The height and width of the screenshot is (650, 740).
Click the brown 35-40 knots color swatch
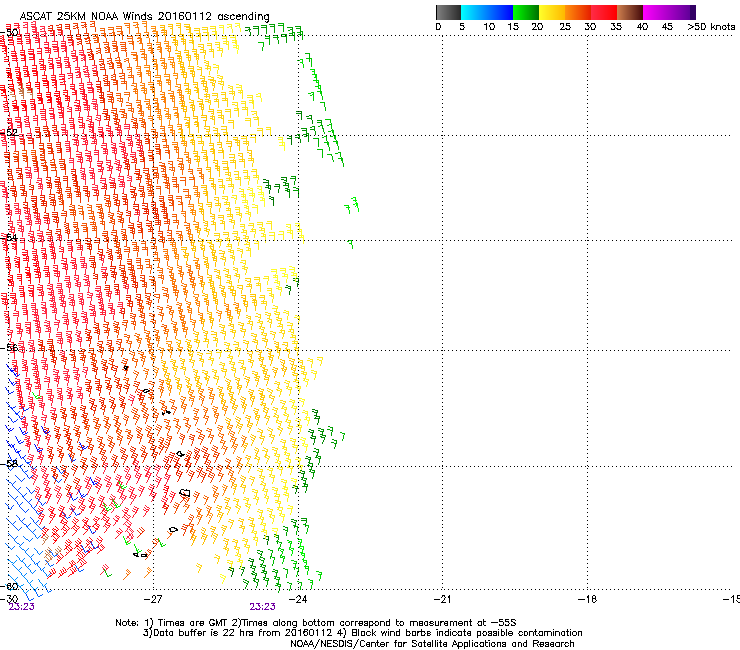[630, 12]
